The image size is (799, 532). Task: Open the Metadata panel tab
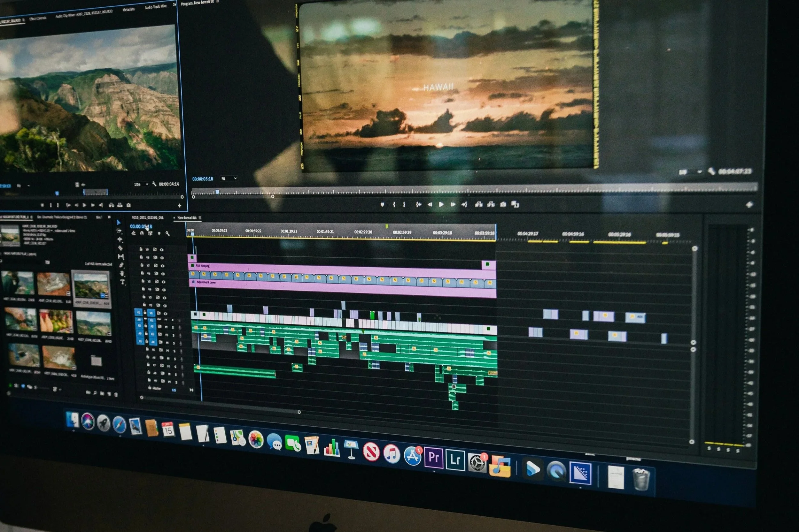pos(128,10)
